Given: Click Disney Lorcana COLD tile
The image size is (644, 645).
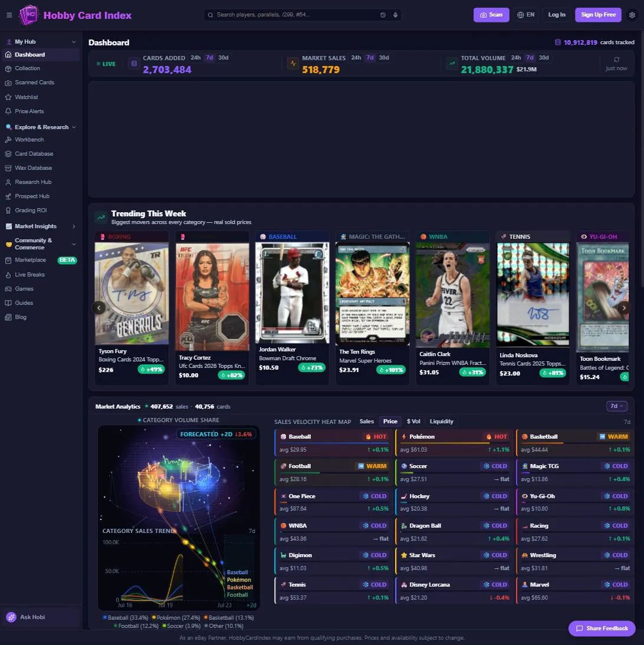Looking at the screenshot, I should coord(454,591).
